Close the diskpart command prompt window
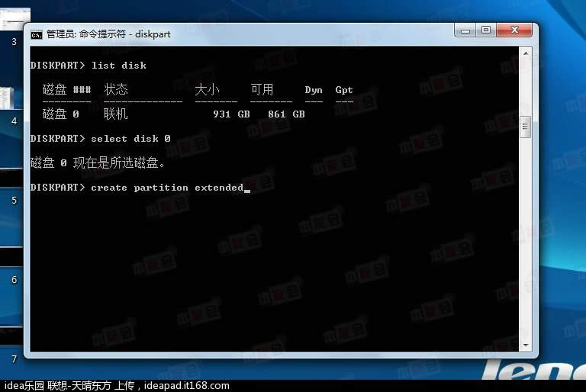This screenshot has height=392, width=586. tap(515, 31)
